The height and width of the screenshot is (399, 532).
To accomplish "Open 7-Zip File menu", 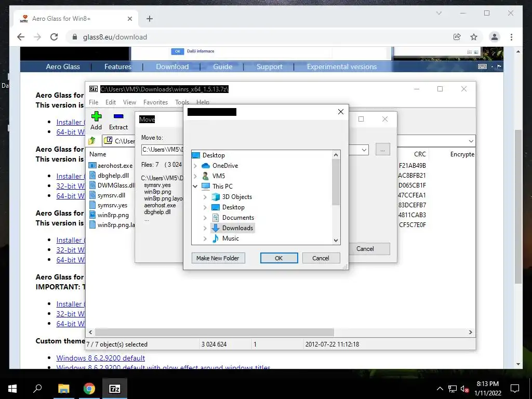I will [x=94, y=102].
